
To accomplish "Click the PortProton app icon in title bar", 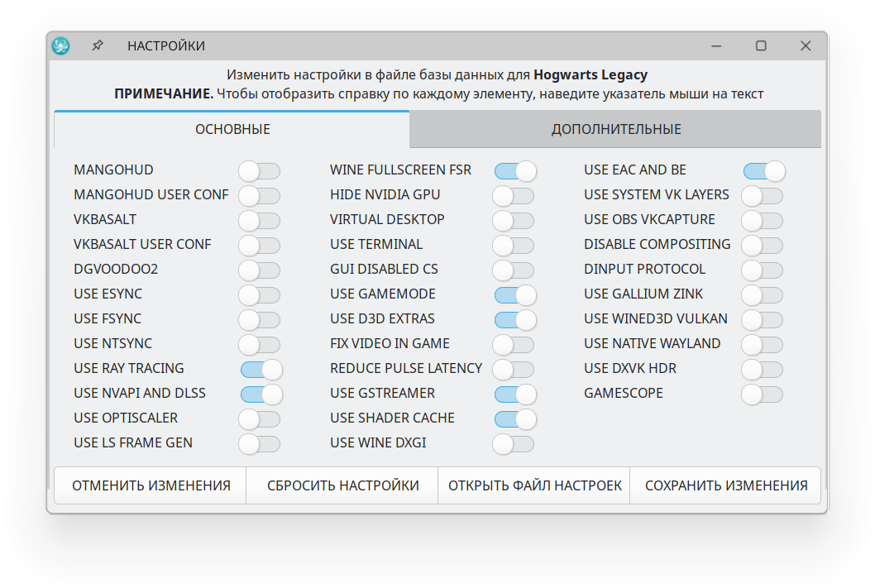I will click(x=60, y=46).
